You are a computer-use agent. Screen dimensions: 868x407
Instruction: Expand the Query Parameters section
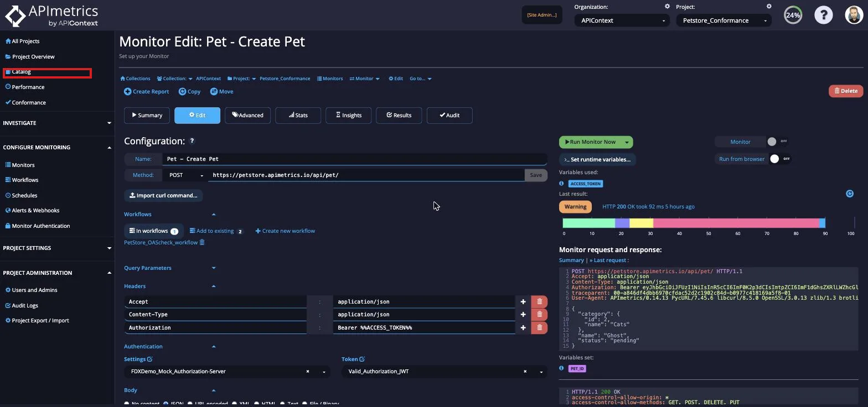tap(170, 268)
